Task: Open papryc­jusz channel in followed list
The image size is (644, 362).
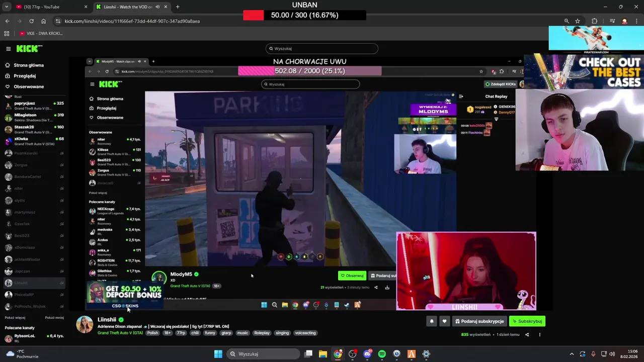Action: coord(34,106)
